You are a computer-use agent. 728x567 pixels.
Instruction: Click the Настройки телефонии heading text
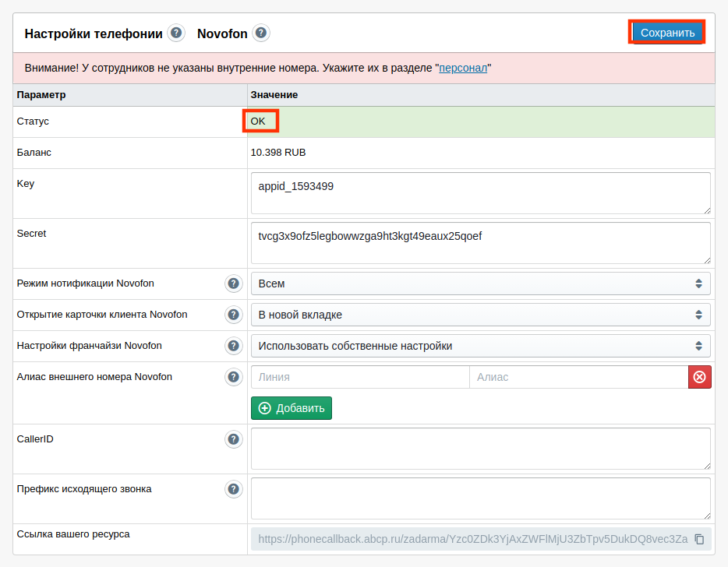pos(94,33)
